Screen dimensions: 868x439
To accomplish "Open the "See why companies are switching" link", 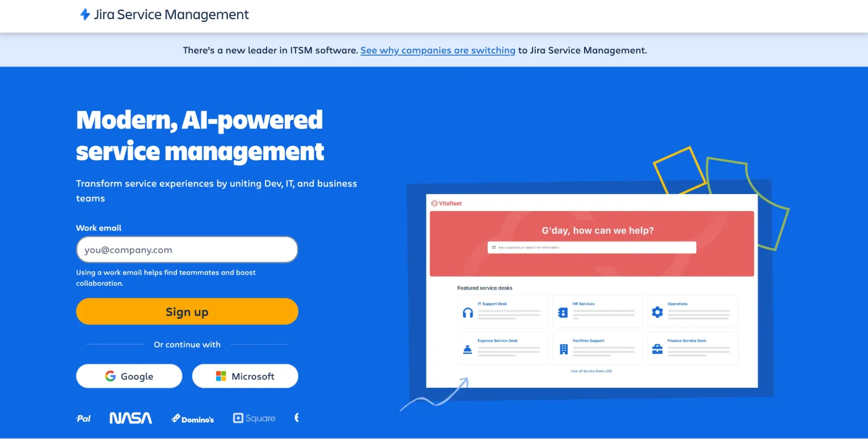I will coord(437,50).
